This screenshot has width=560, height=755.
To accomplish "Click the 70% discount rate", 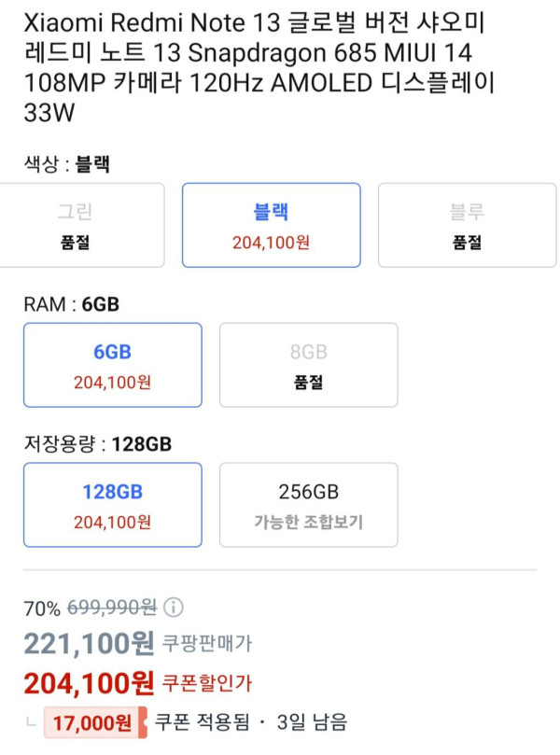I will coord(41,608).
